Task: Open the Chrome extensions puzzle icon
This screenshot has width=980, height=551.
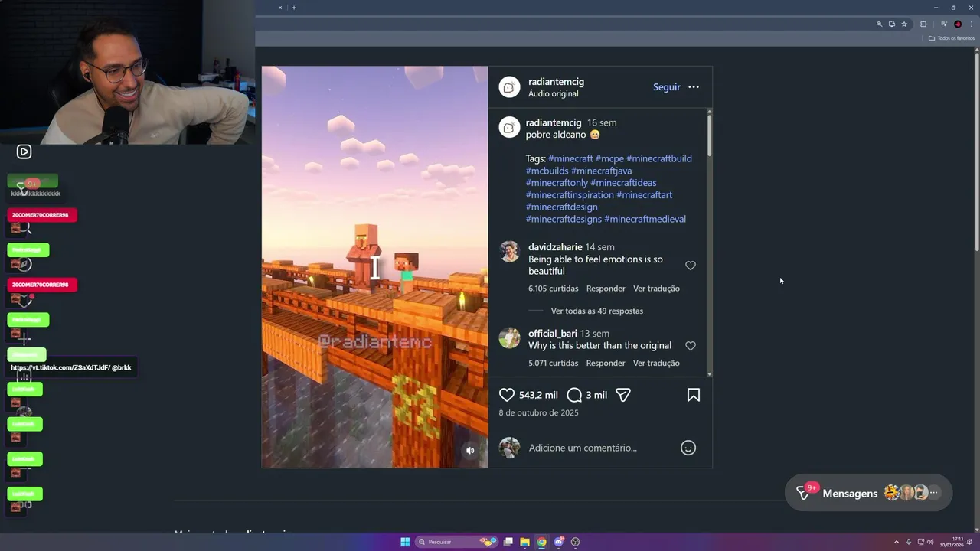Action: pos(923,24)
